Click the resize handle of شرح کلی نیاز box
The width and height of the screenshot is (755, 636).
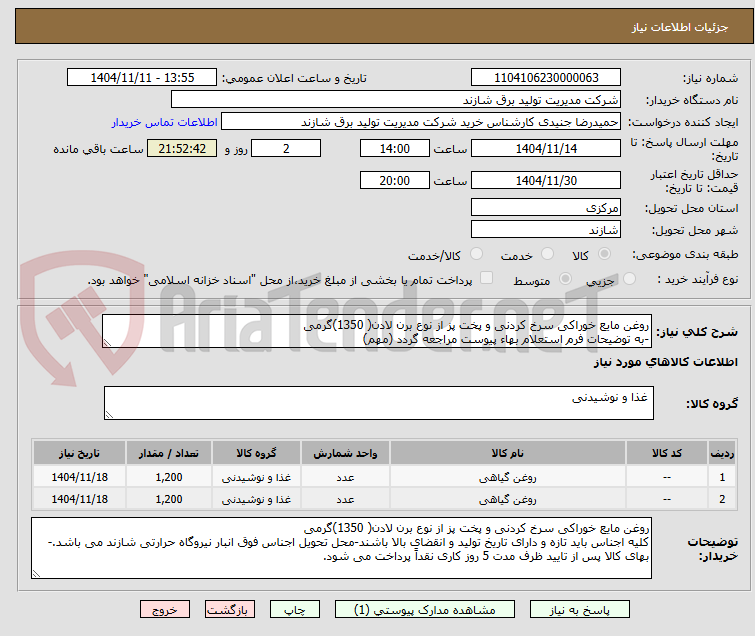coord(107,343)
